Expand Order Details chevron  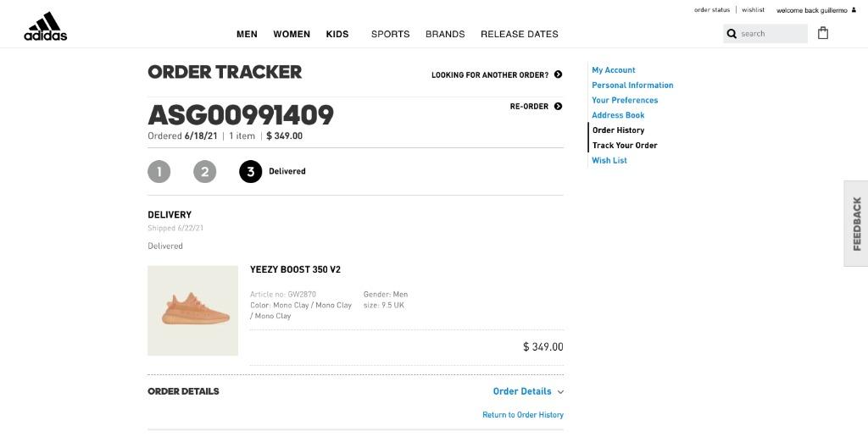[x=560, y=391]
